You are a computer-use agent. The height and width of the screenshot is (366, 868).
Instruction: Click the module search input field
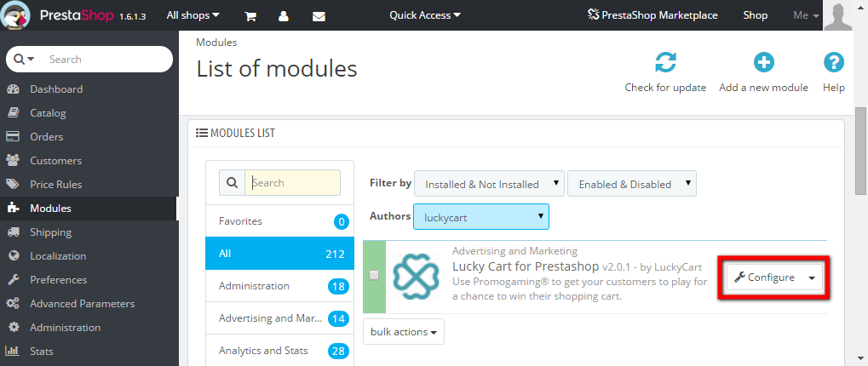click(x=293, y=183)
